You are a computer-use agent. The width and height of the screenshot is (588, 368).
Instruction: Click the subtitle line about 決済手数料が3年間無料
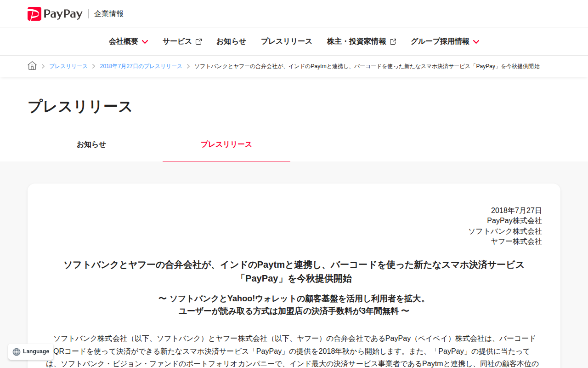point(294,311)
